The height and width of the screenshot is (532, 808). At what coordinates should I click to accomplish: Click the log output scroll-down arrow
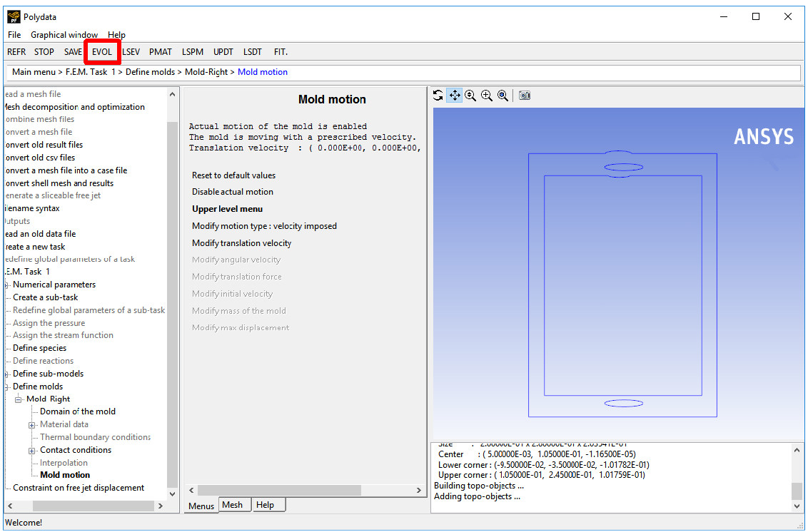tap(797, 507)
